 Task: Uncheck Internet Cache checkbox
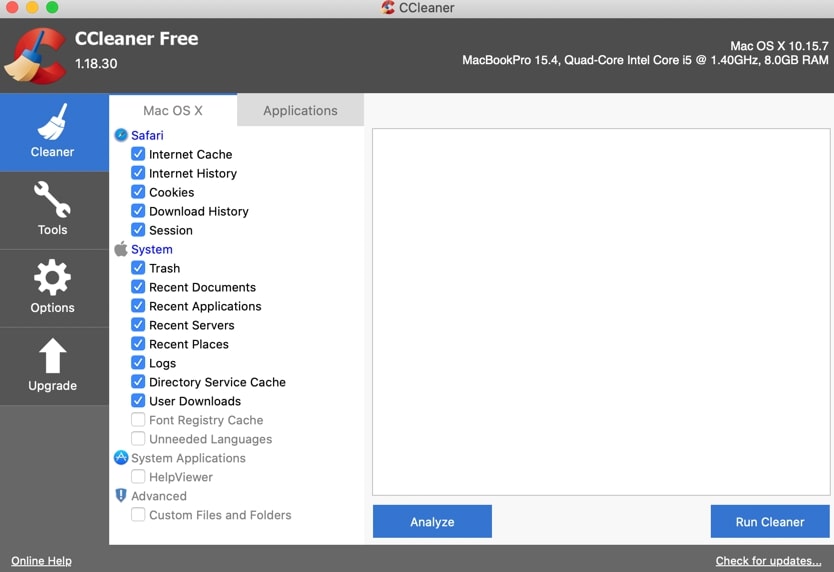coord(138,154)
